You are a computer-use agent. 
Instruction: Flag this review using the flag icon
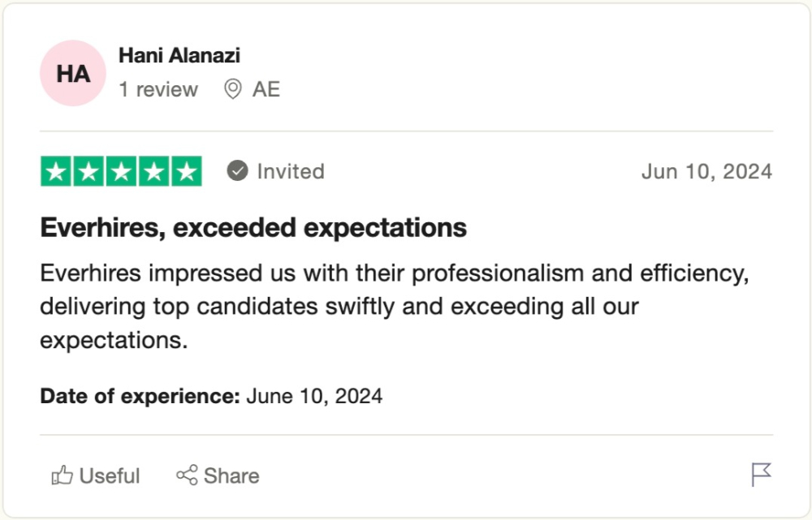point(761,475)
